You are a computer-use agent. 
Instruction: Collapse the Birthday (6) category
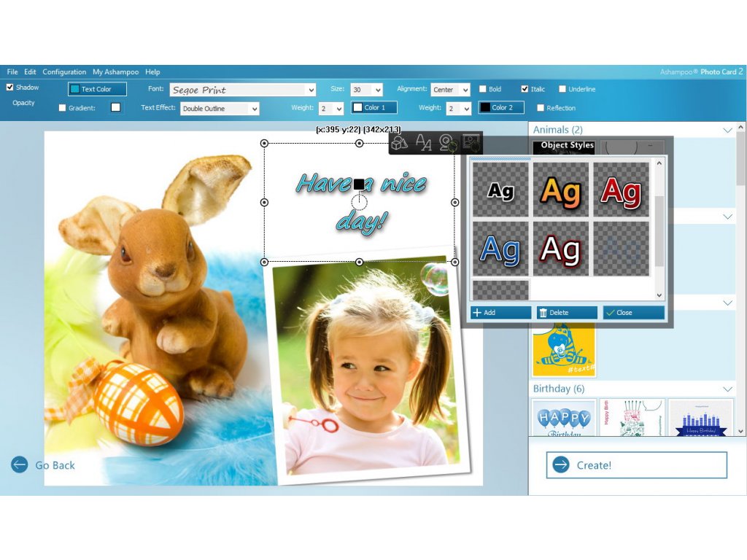pyautogui.click(x=727, y=389)
